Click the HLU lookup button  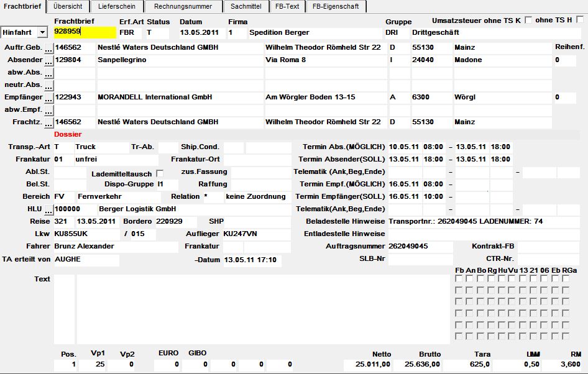click(x=48, y=210)
